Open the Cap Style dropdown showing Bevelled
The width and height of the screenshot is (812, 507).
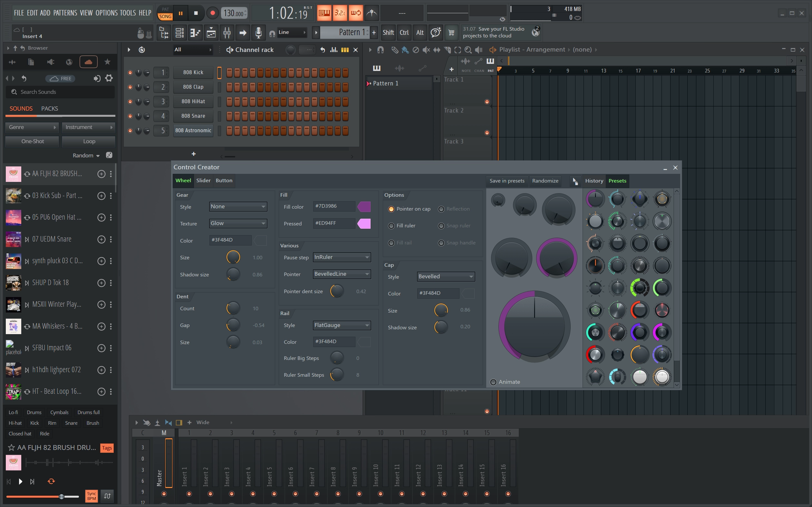tap(446, 277)
